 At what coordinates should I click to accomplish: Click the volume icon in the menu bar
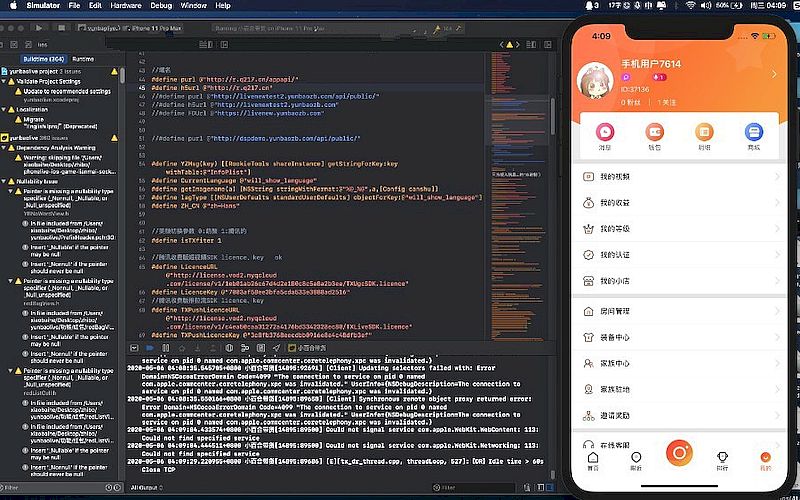click(x=706, y=6)
